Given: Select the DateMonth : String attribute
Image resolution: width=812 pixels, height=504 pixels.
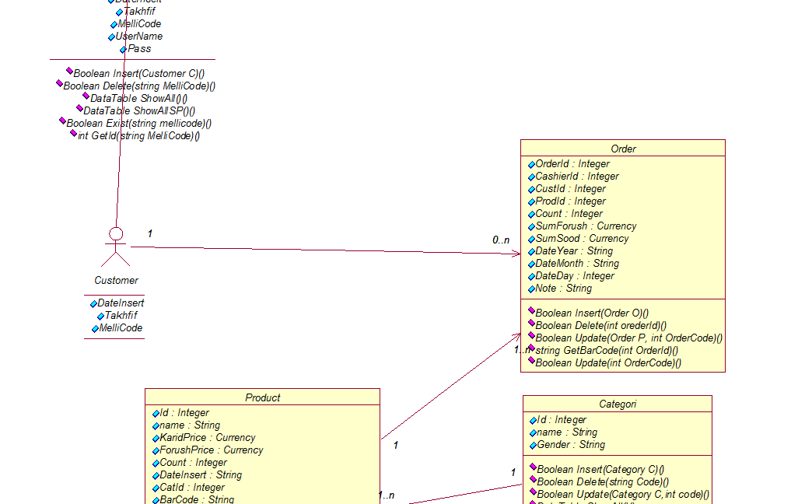Looking at the screenshot, I should [577, 263].
